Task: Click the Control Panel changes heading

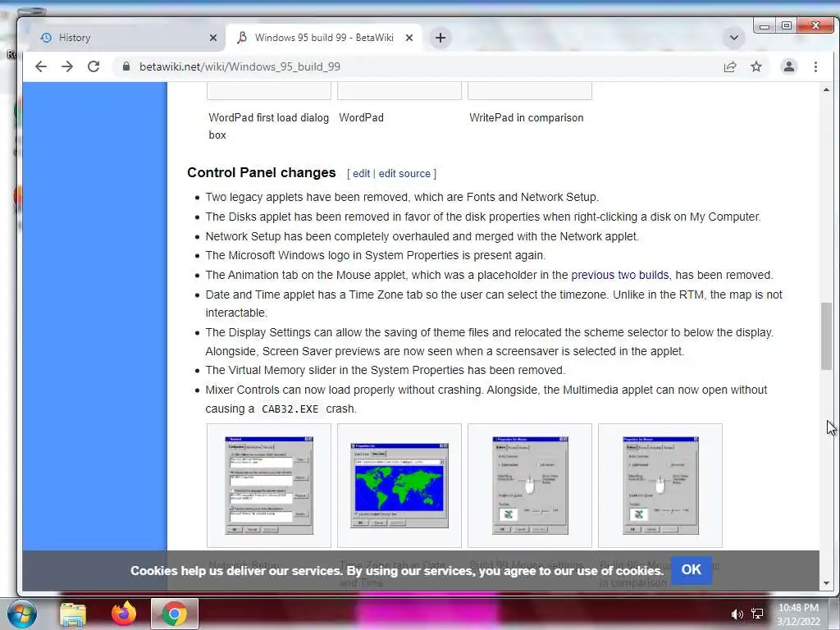Action: click(x=262, y=172)
